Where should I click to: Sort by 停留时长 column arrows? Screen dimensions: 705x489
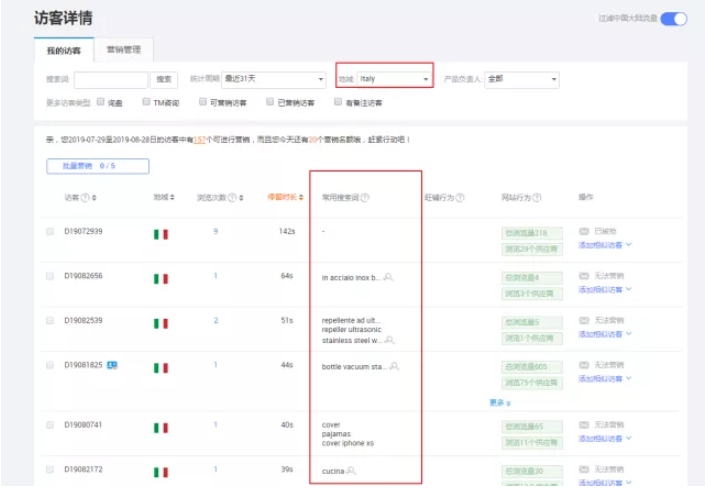click(x=302, y=198)
